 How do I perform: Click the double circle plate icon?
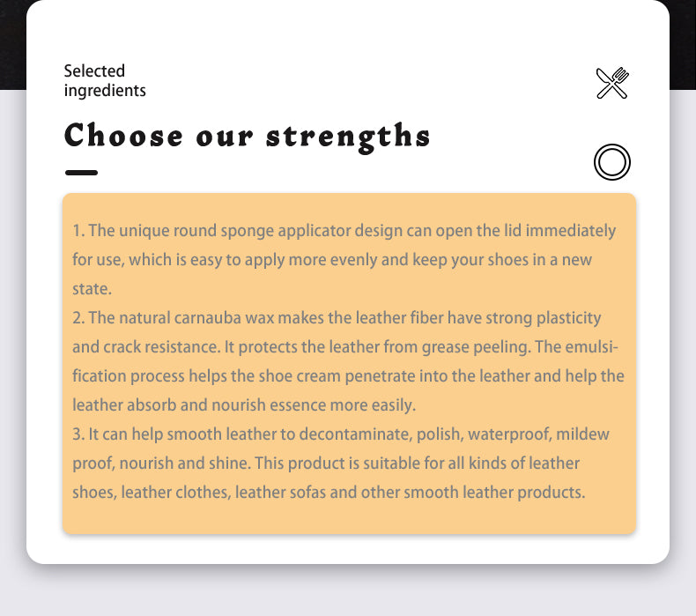coord(612,162)
